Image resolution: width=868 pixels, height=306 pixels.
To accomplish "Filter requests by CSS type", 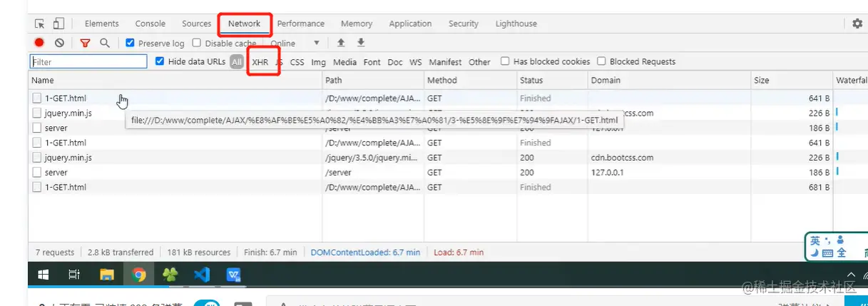I will point(297,62).
